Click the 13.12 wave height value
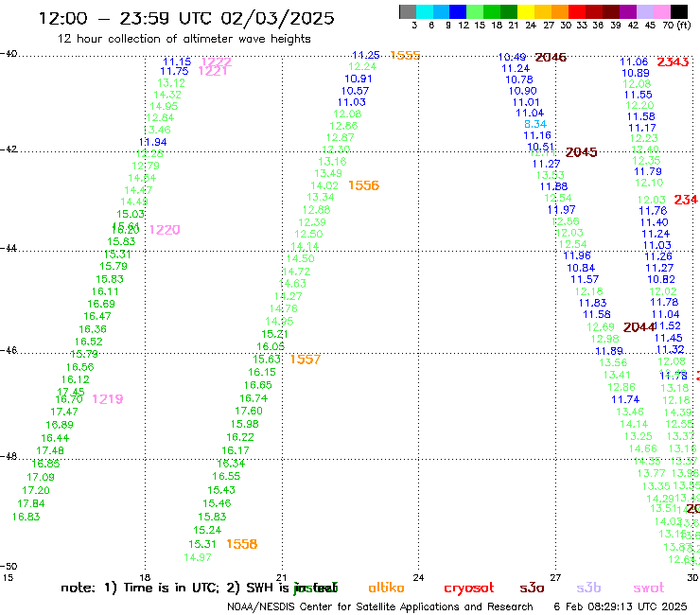This screenshot has height=615, width=700. tap(171, 83)
